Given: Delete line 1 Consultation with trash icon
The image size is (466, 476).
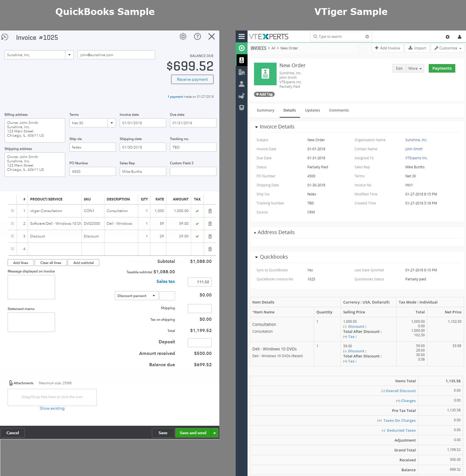Looking at the screenshot, I should (x=210, y=211).
